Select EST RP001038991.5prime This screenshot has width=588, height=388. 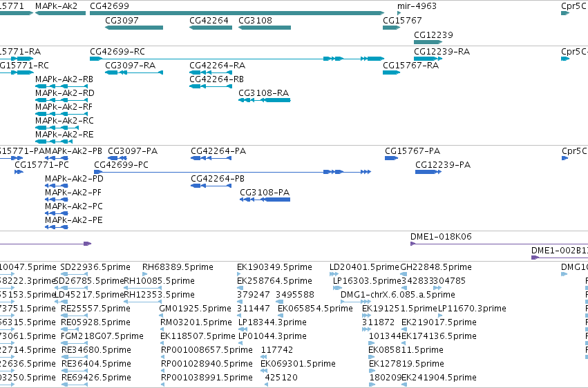pos(163,385)
